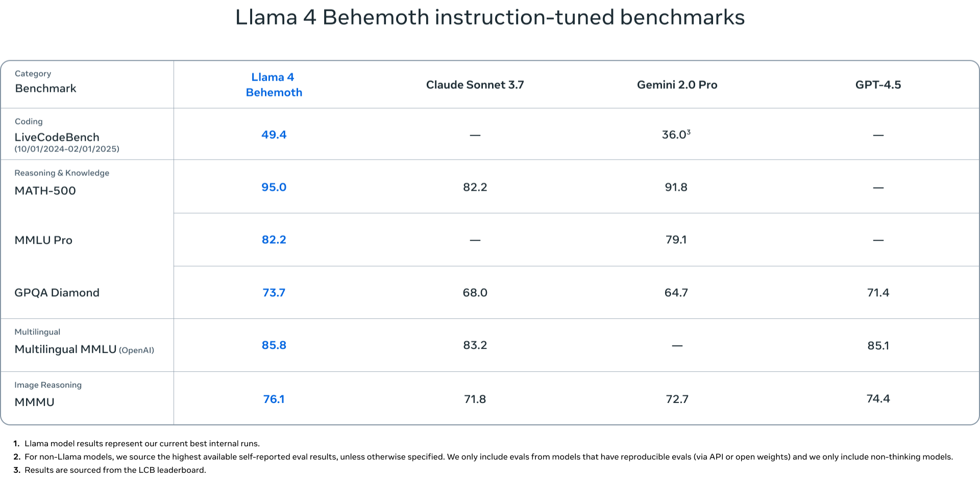Viewport: 980px width, 485px height.
Task: Select the GPQA Diamond row label
Action: (x=57, y=293)
